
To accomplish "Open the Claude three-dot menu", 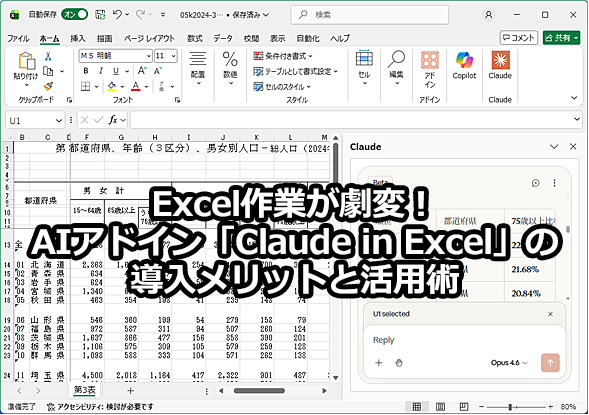I will [554, 183].
